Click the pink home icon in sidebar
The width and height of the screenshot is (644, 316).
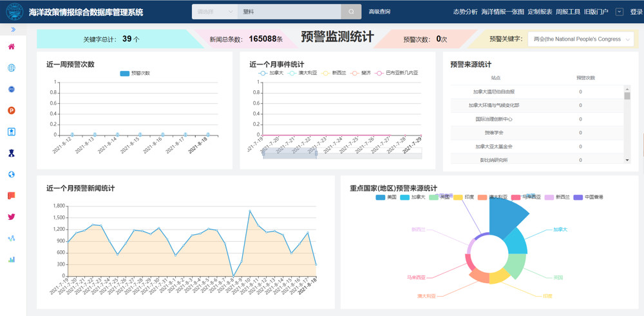coord(12,46)
